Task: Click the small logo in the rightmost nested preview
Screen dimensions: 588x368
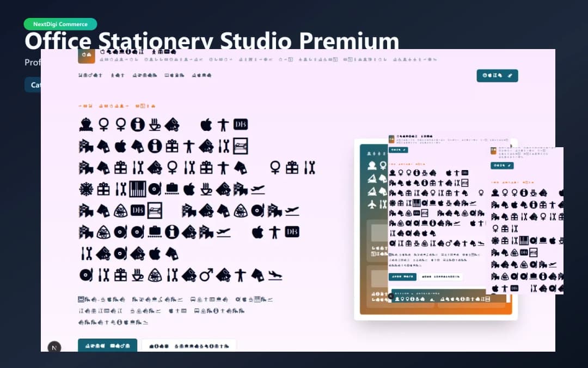Action: [x=493, y=151]
